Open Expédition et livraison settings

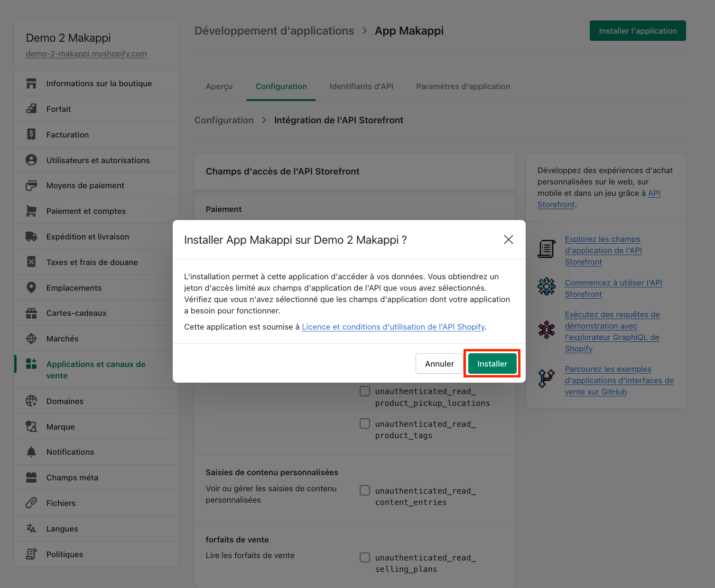[x=96, y=237]
